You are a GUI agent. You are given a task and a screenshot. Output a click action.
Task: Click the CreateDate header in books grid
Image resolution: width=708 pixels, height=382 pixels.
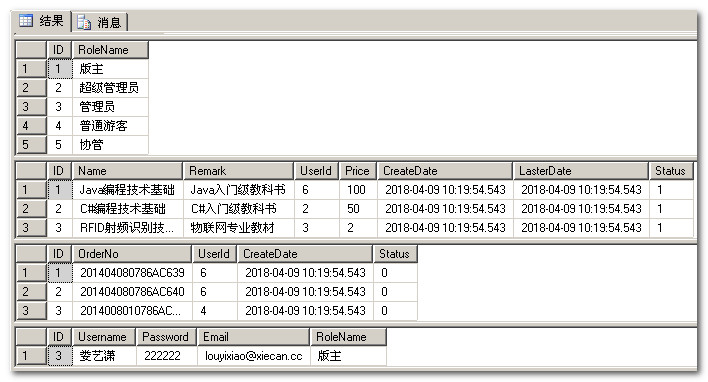coord(445,171)
